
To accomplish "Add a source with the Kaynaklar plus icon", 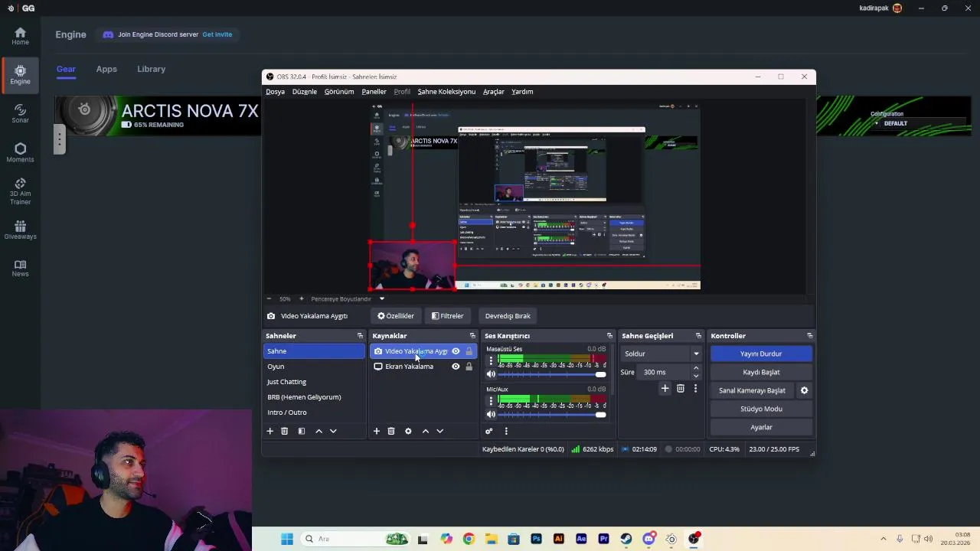I will [x=376, y=431].
